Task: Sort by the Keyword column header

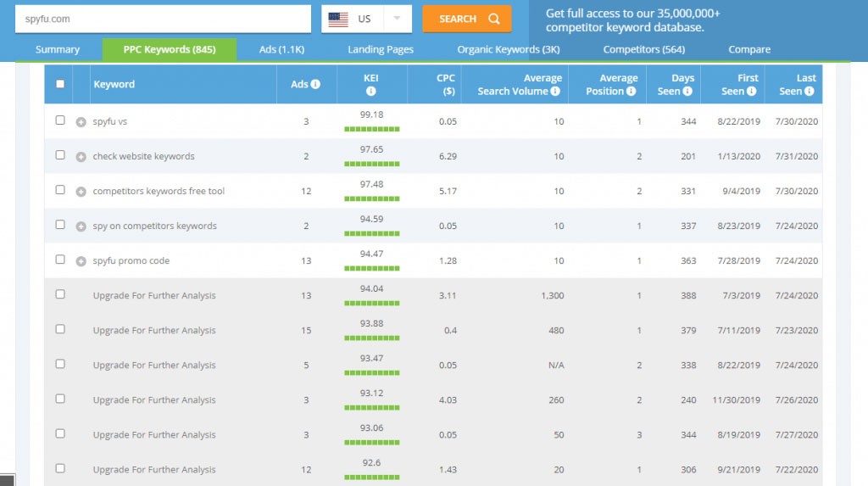Action: pyautogui.click(x=114, y=84)
